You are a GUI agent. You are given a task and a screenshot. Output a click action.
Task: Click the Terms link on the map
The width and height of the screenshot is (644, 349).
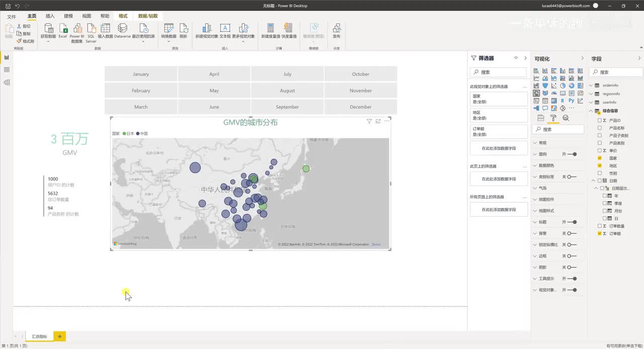click(x=376, y=244)
